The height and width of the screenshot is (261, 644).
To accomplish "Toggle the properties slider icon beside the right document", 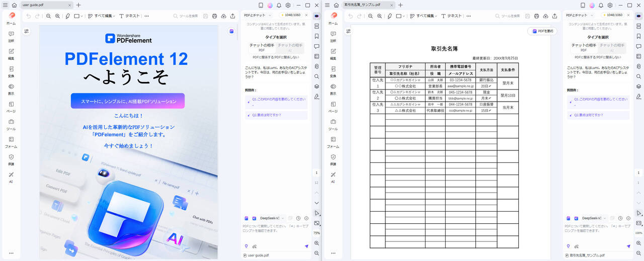I will point(348,31).
